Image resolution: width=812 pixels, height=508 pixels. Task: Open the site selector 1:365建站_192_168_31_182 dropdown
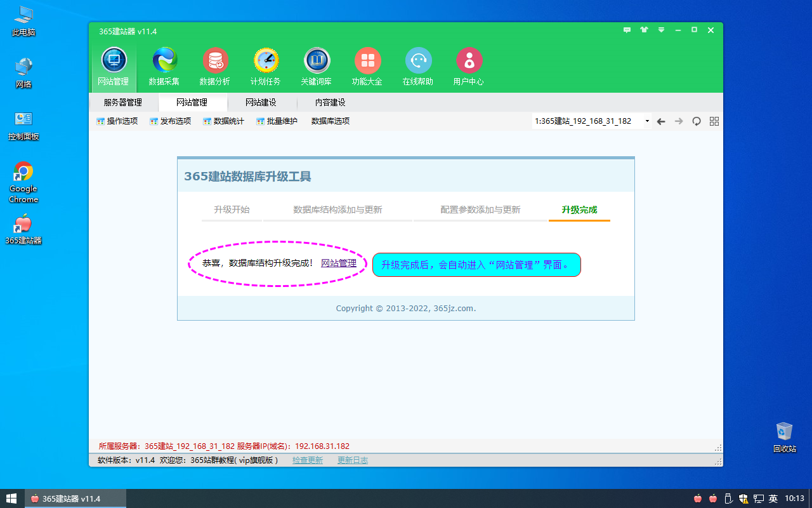click(592, 121)
